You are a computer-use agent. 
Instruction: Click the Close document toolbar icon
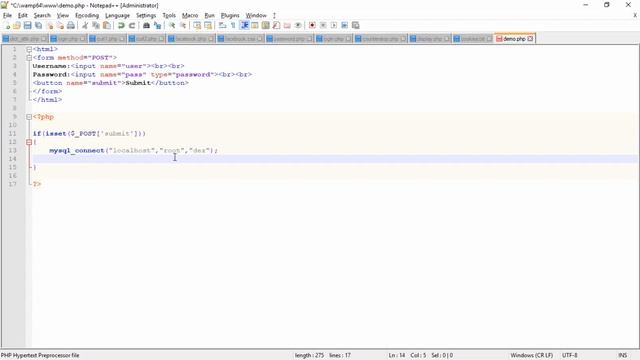point(49,25)
